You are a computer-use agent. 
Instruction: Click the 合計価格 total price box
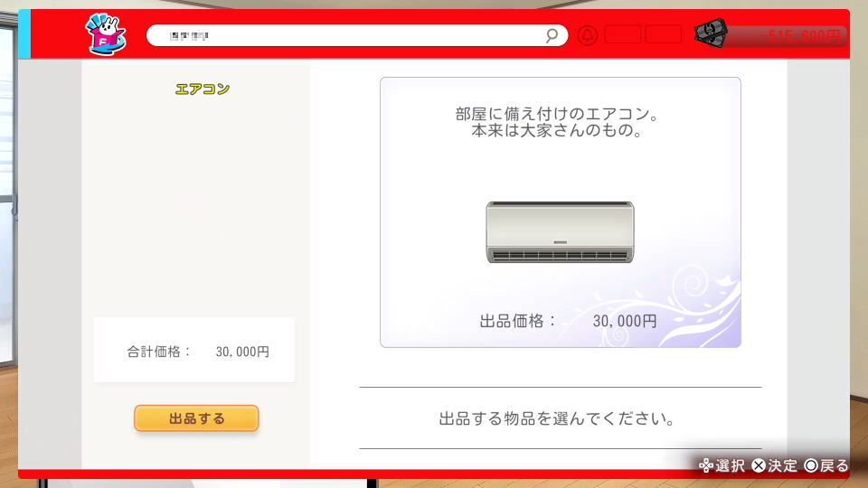point(194,351)
